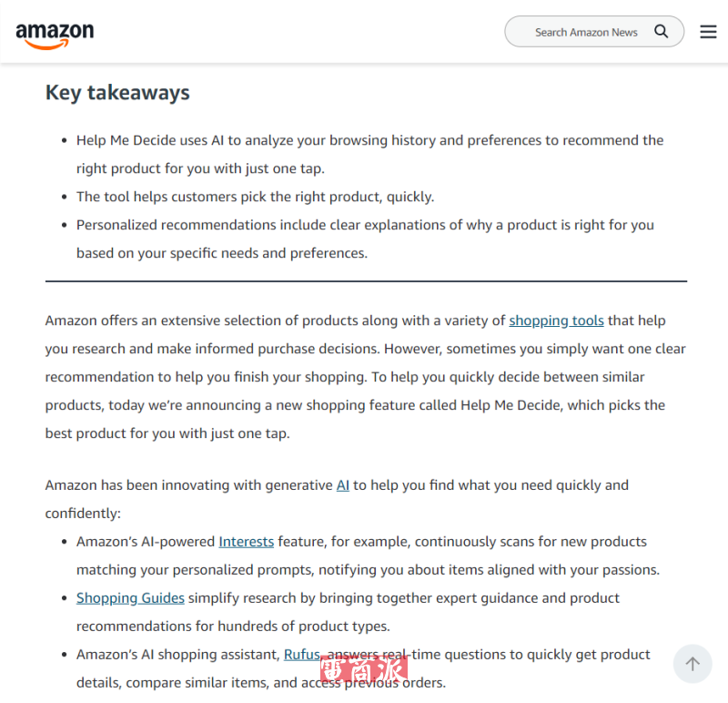
Task: Click the Key takeaways heading
Action: tap(117, 93)
